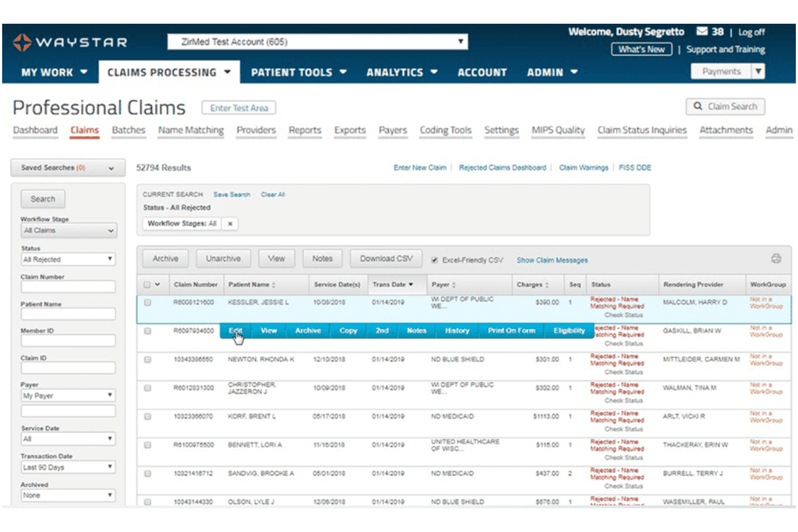This screenshot has width=798, height=532.
Task: Open the ACCOUNT menu item
Action: 482,72
